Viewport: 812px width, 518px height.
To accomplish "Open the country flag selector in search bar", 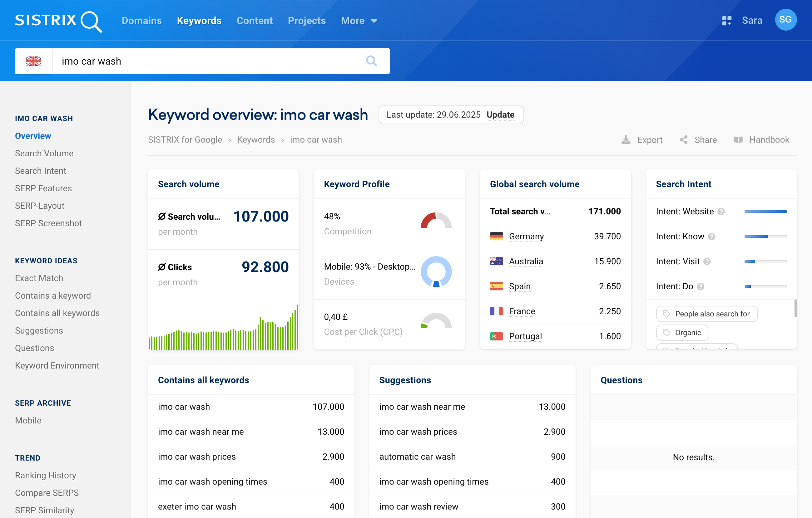I will click(33, 61).
